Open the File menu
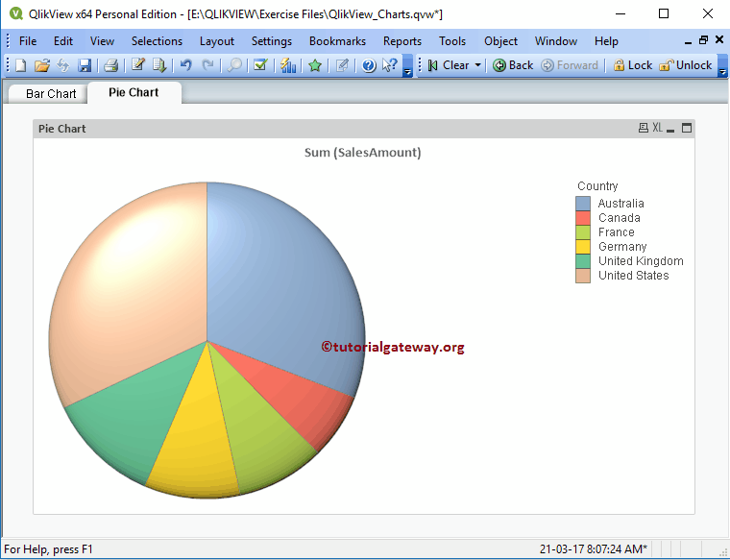 (x=28, y=41)
